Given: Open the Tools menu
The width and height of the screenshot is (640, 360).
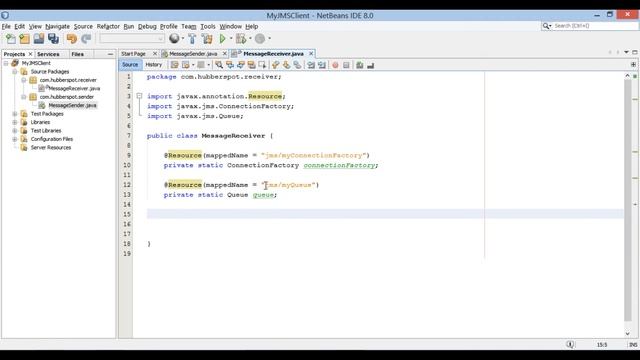Looking at the screenshot, I should click(208, 26).
